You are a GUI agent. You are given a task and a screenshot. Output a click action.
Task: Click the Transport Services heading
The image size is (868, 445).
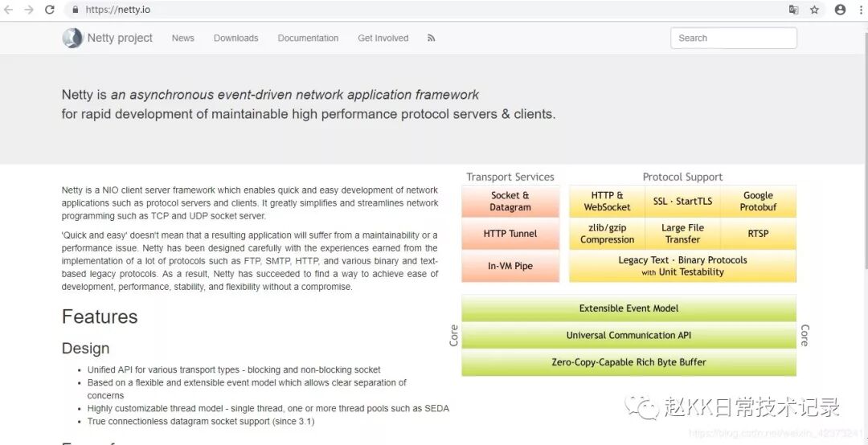(x=510, y=177)
